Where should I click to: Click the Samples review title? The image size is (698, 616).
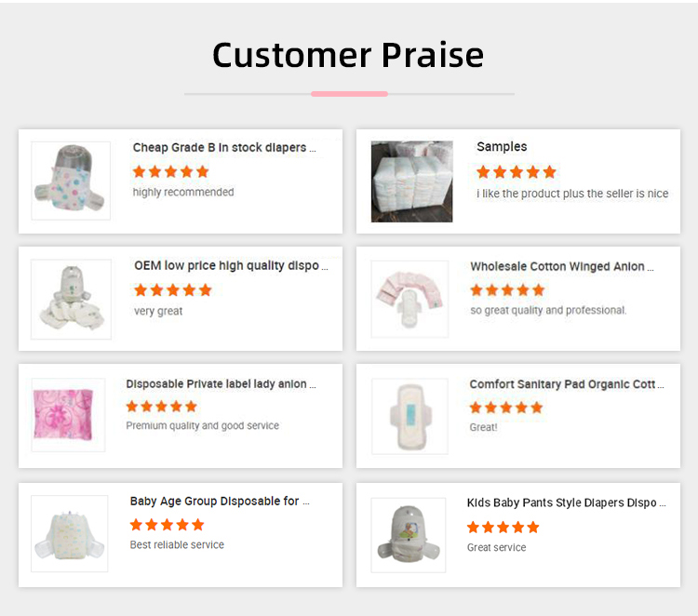click(x=502, y=147)
